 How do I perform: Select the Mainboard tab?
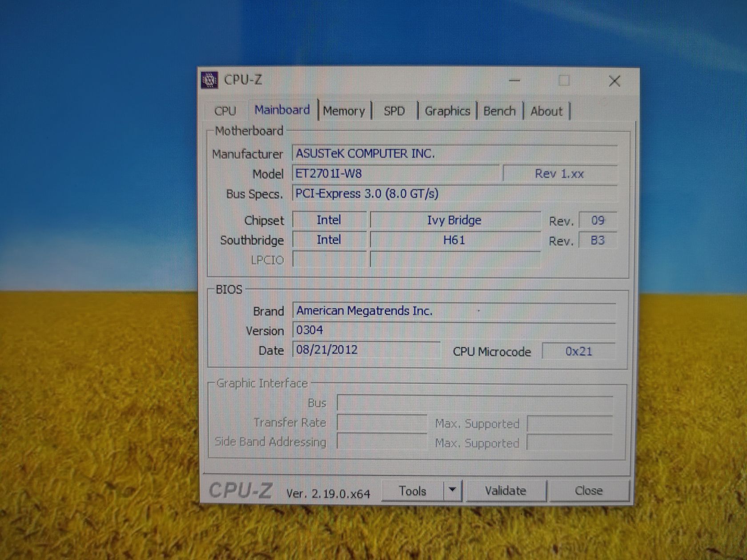point(282,110)
